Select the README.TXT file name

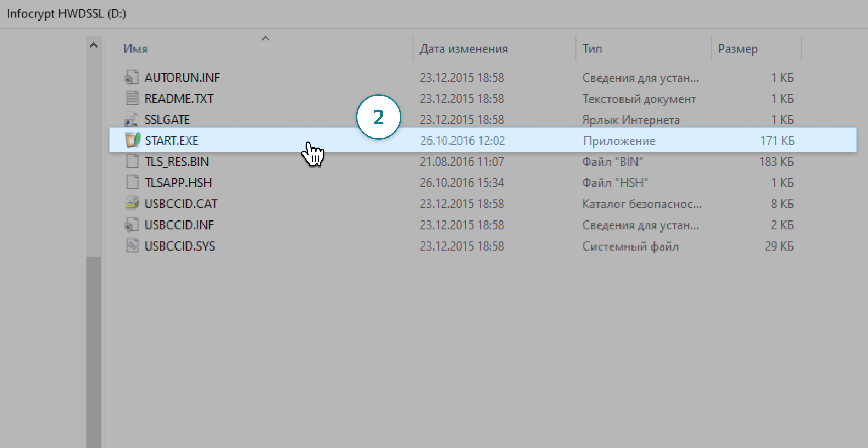point(179,98)
